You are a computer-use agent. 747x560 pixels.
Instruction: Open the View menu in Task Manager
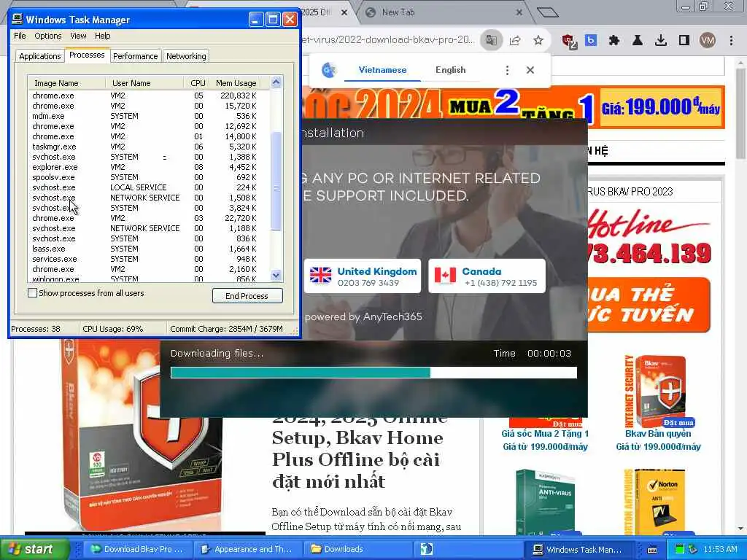click(78, 36)
